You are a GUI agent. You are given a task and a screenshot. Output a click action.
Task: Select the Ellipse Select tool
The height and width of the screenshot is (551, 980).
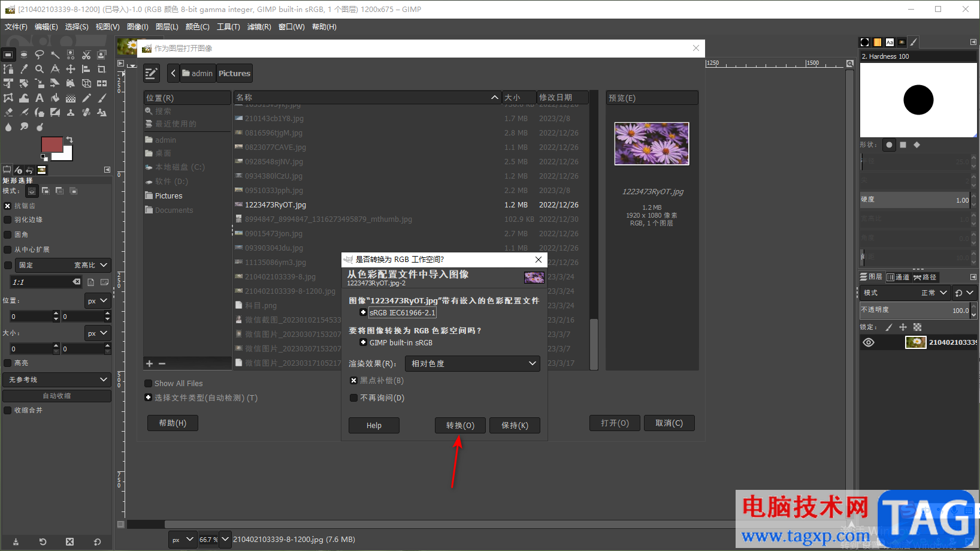23,55
